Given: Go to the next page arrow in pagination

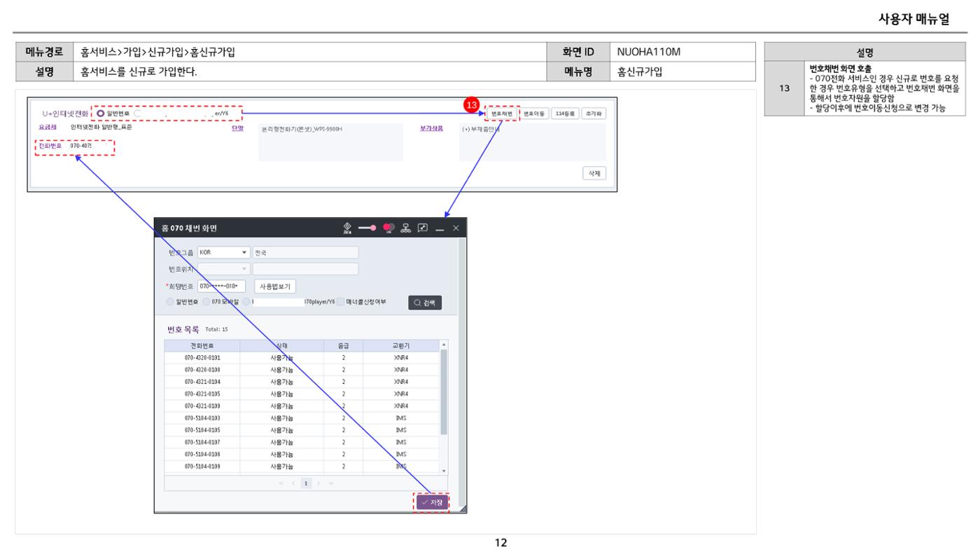Looking at the screenshot, I should coord(319,483).
